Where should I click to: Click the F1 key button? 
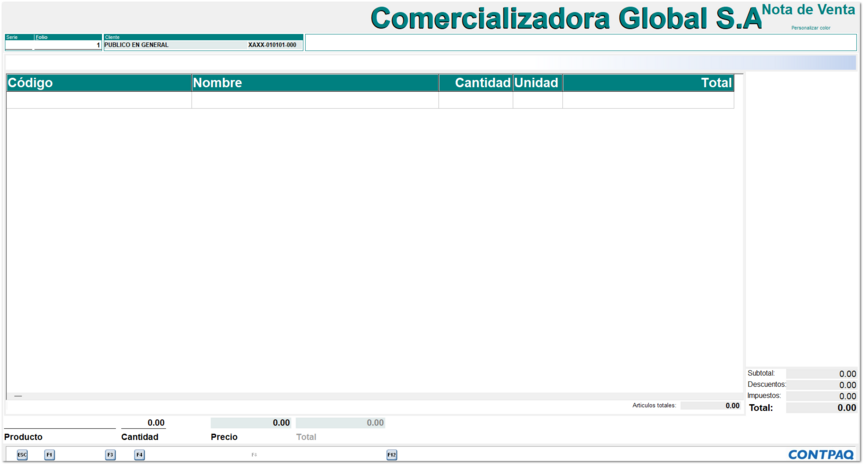click(x=50, y=455)
